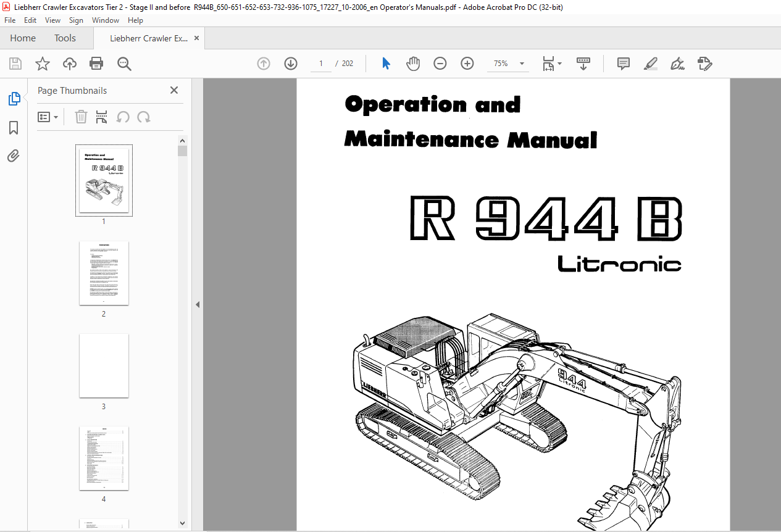Open Attachments paperclip panel icon

click(x=14, y=156)
